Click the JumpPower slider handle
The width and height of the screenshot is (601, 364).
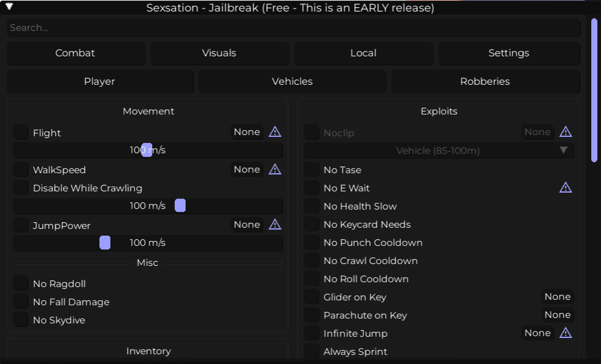pos(105,243)
